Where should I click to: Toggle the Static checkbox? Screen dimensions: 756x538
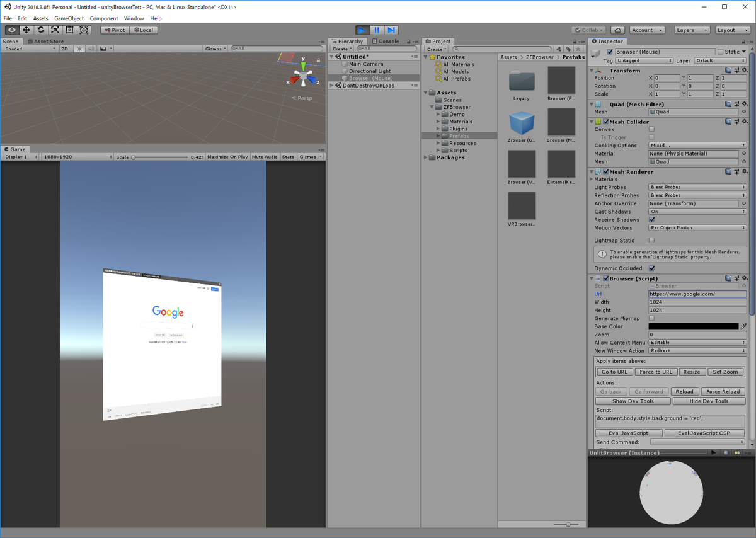(721, 52)
